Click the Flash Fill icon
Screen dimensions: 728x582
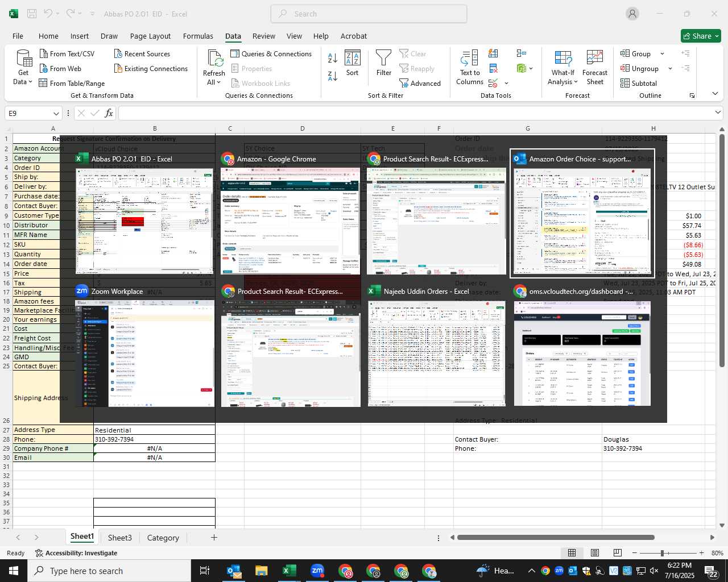pos(493,53)
